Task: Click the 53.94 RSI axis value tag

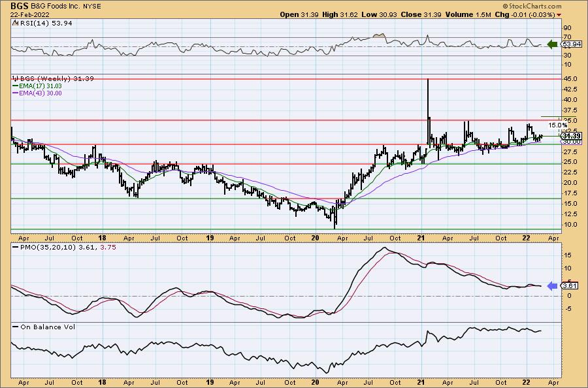Action: [x=572, y=44]
